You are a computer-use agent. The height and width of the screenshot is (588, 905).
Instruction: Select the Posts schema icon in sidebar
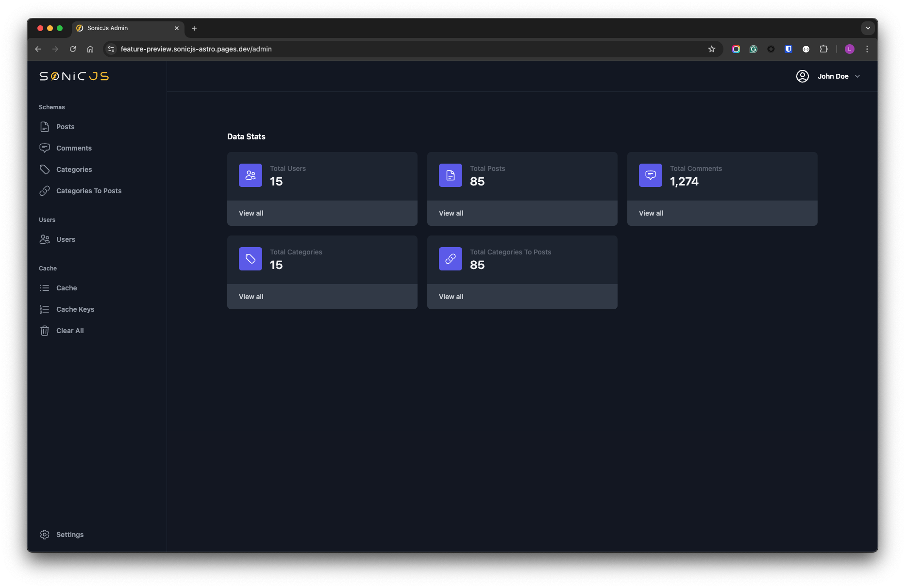[x=45, y=127]
